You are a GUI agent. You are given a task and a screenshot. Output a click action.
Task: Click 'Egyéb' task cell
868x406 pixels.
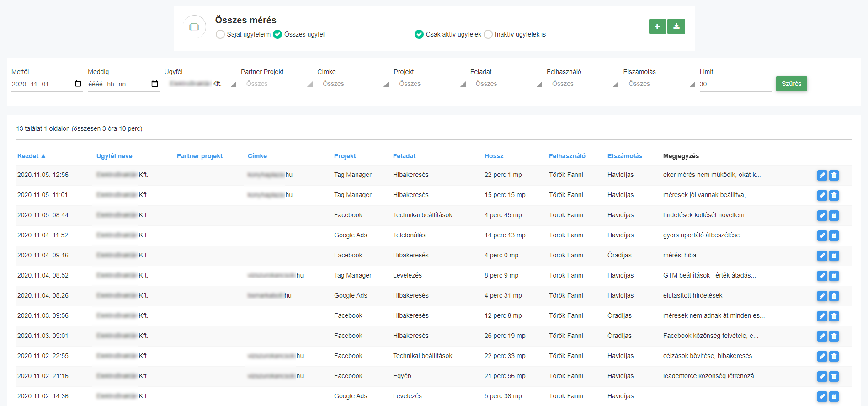402,376
